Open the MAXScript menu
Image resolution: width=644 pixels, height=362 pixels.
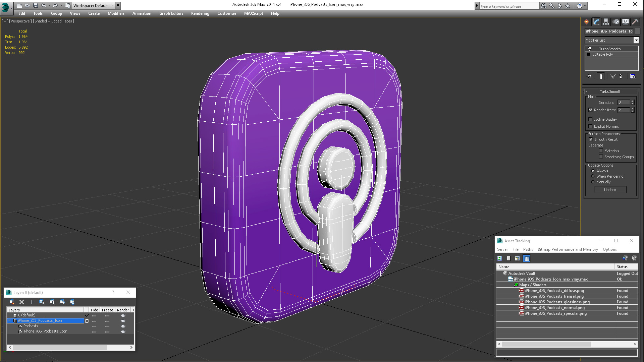click(253, 13)
